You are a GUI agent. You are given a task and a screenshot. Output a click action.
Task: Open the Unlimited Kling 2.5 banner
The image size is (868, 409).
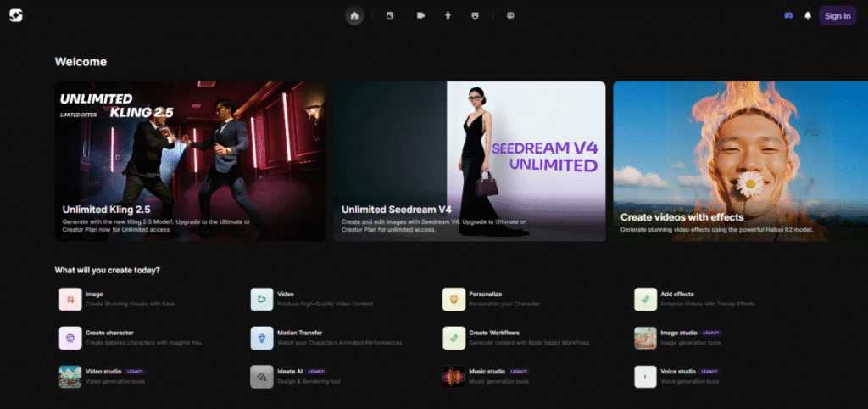pos(191,161)
